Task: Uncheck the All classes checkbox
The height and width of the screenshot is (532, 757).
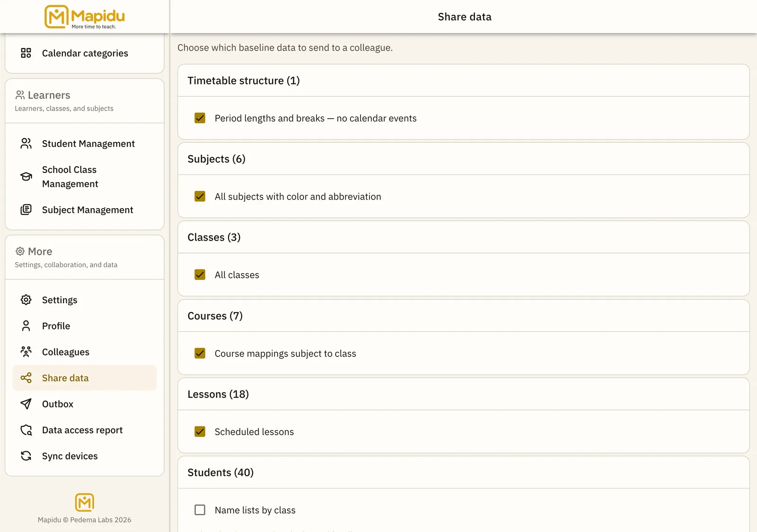Action: click(x=200, y=275)
